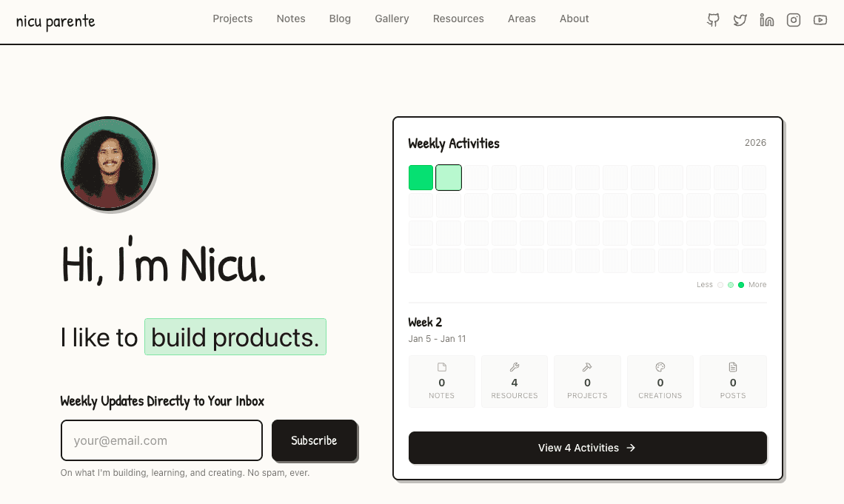Click the Creations icon in Week 2 summary

[x=660, y=366]
